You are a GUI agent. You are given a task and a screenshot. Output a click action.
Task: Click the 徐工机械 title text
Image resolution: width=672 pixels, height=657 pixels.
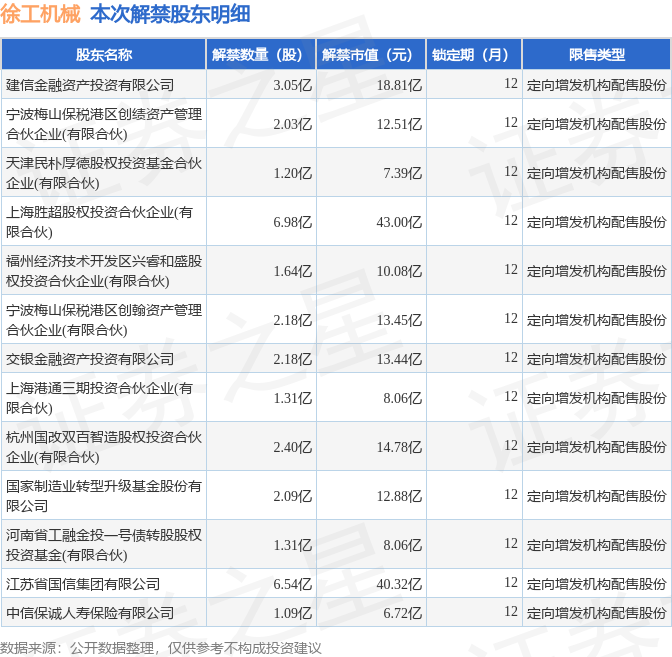click(41, 14)
